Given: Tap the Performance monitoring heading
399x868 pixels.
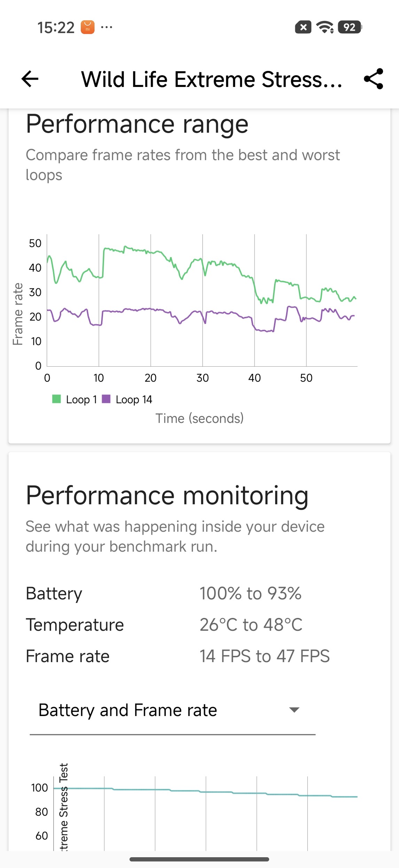Looking at the screenshot, I should tap(167, 495).
